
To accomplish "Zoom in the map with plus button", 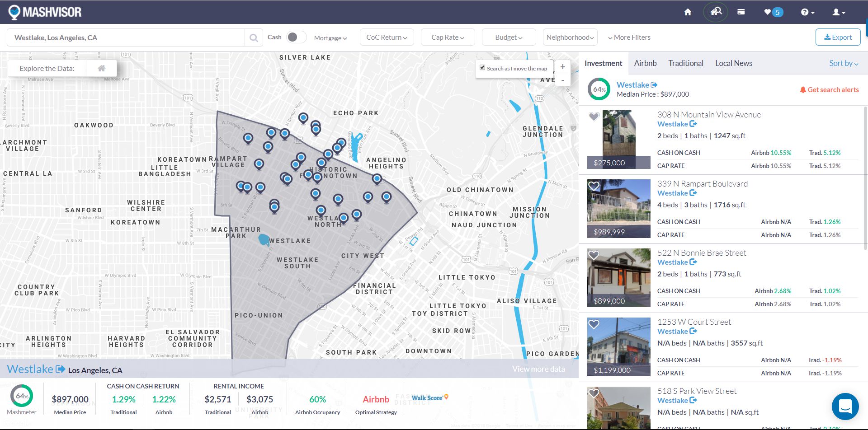I will point(562,67).
